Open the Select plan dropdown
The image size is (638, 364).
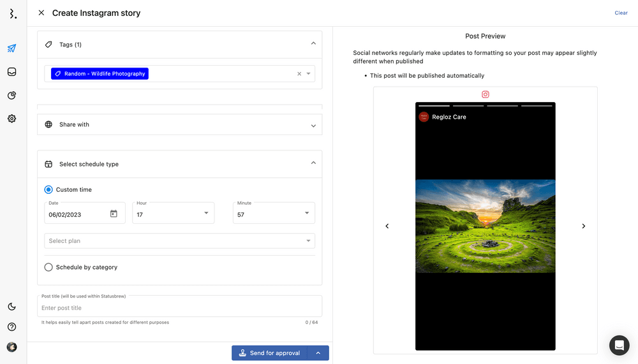(x=179, y=241)
